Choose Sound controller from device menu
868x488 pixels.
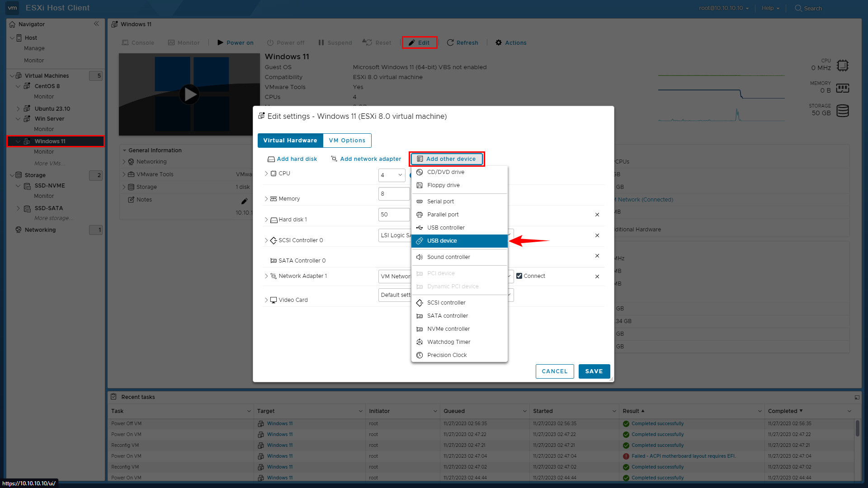point(448,257)
